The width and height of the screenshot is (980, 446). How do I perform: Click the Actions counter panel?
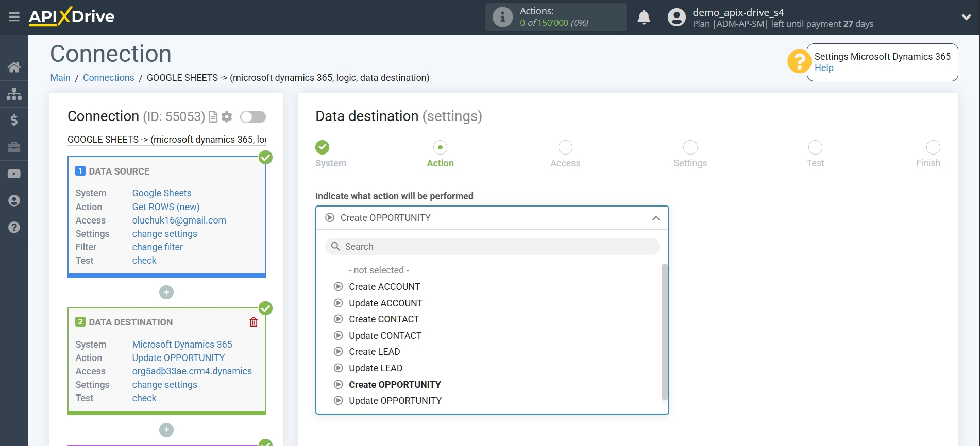point(556,17)
